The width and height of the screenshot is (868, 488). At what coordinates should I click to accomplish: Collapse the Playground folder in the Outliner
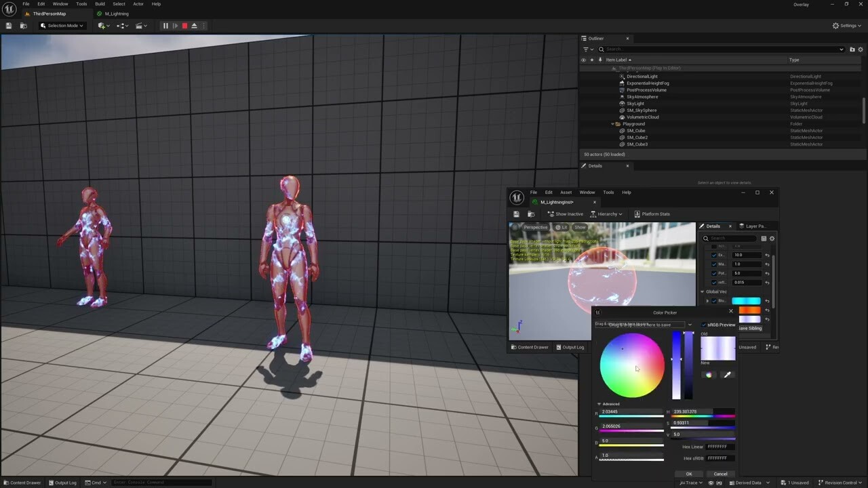coord(612,123)
